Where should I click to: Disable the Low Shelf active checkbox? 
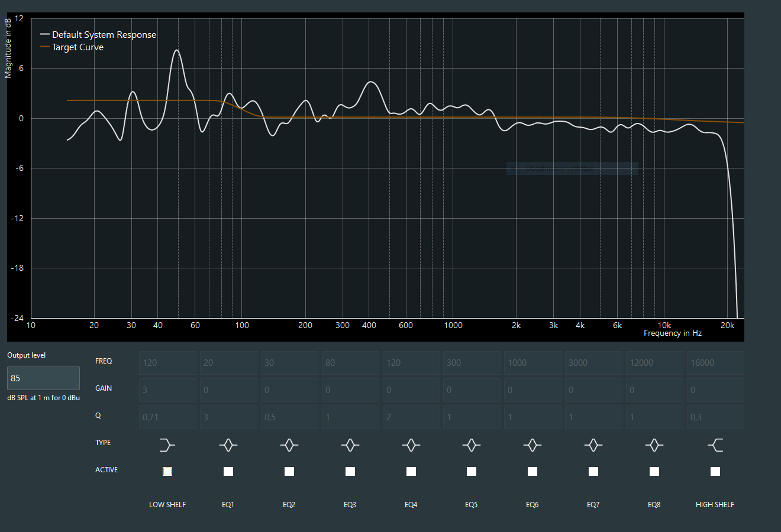click(x=167, y=471)
